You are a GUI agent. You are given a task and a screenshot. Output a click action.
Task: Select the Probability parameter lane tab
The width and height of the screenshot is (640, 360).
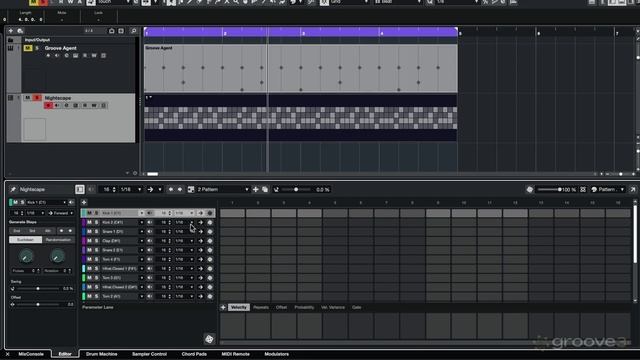pyautogui.click(x=304, y=307)
